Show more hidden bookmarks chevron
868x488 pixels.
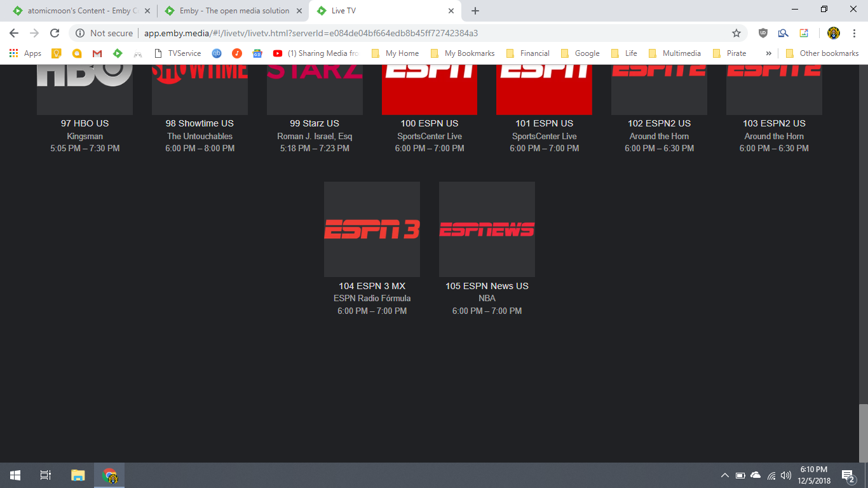point(769,53)
